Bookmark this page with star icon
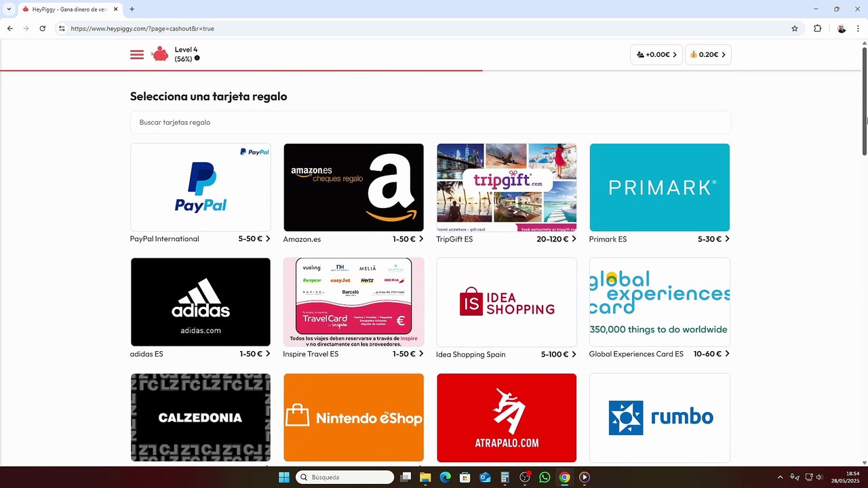Viewport: 868px width, 488px height. coord(795,28)
